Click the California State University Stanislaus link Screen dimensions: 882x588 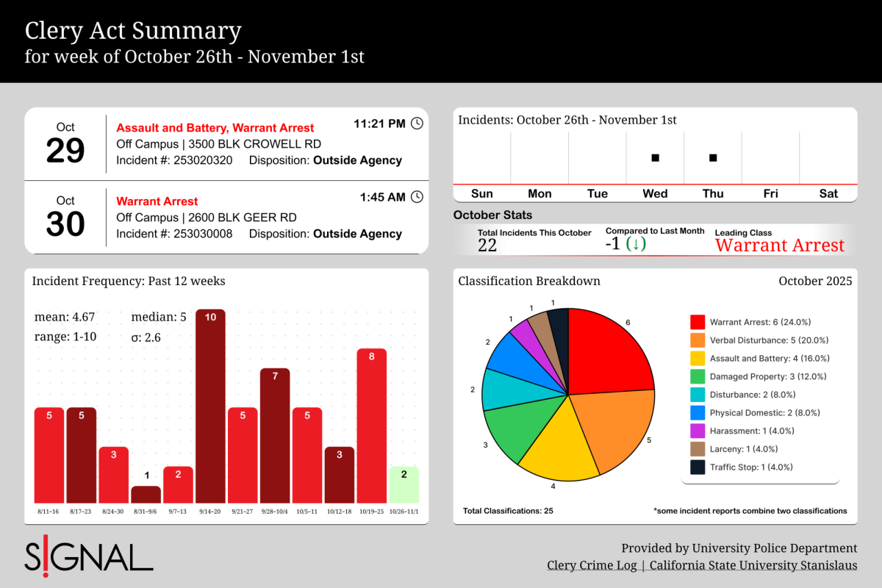pos(753,565)
